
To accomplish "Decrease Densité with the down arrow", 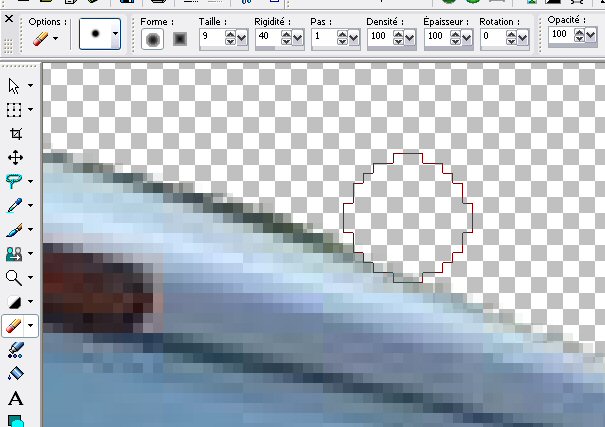I will (x=399, y=41).
